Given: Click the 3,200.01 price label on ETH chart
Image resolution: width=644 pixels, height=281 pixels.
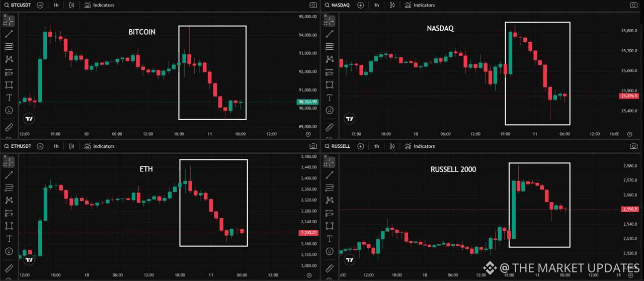Looking at the screenshot, I should 308,233.
